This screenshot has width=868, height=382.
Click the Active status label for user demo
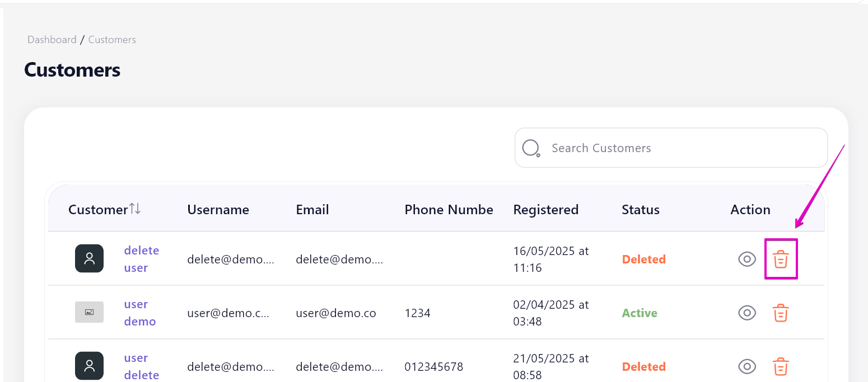coord(640,313)
